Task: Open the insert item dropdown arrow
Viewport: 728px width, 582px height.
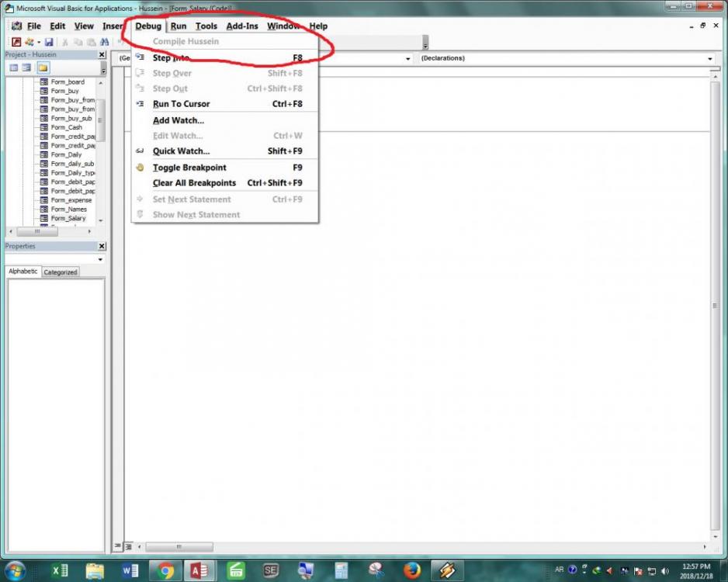Action: [x=39, y=41]
